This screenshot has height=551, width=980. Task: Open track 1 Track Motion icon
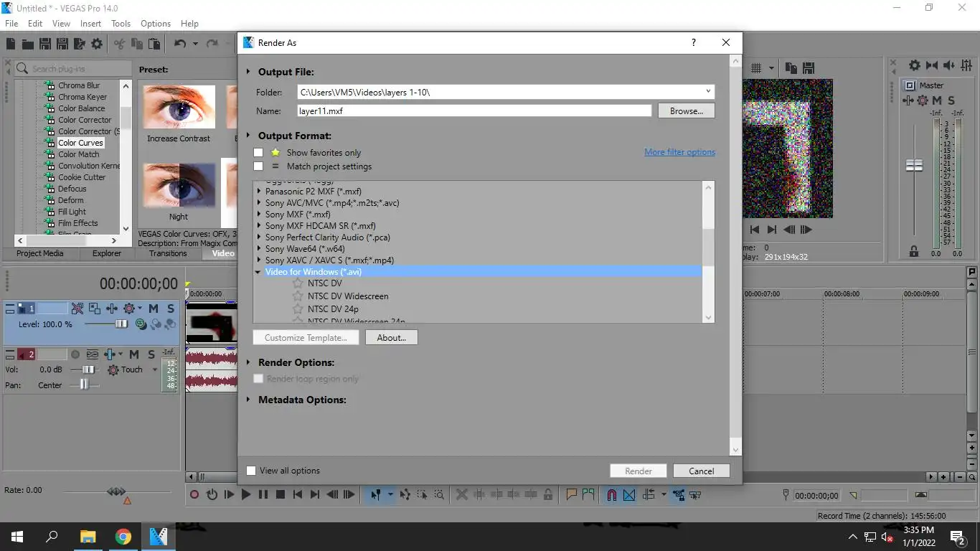(x=95, y=309)
